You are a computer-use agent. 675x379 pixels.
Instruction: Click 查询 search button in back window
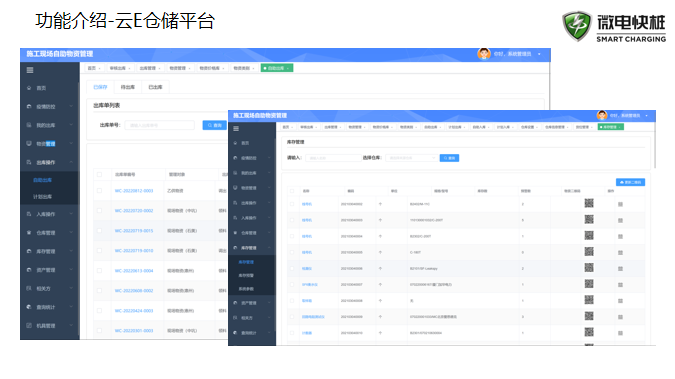click(x=214, y=125)
